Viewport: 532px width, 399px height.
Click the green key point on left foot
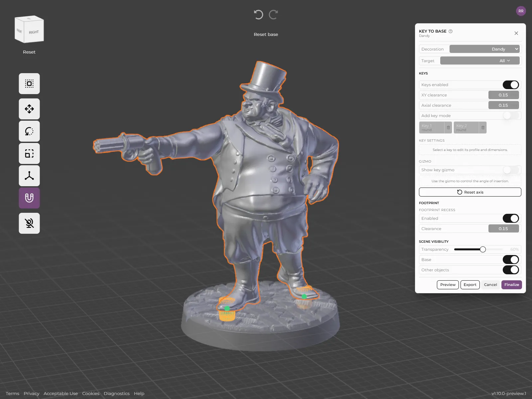point(227,309)
